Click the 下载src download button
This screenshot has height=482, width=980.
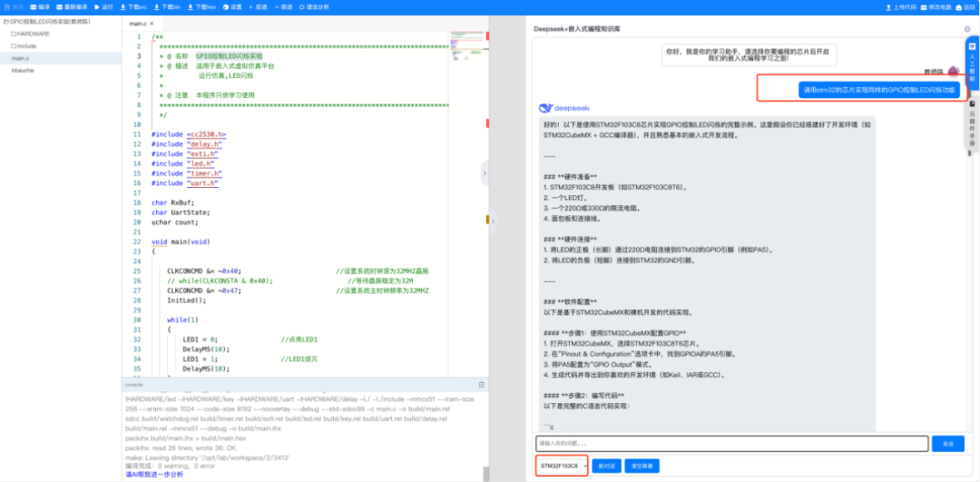(133, 7)
